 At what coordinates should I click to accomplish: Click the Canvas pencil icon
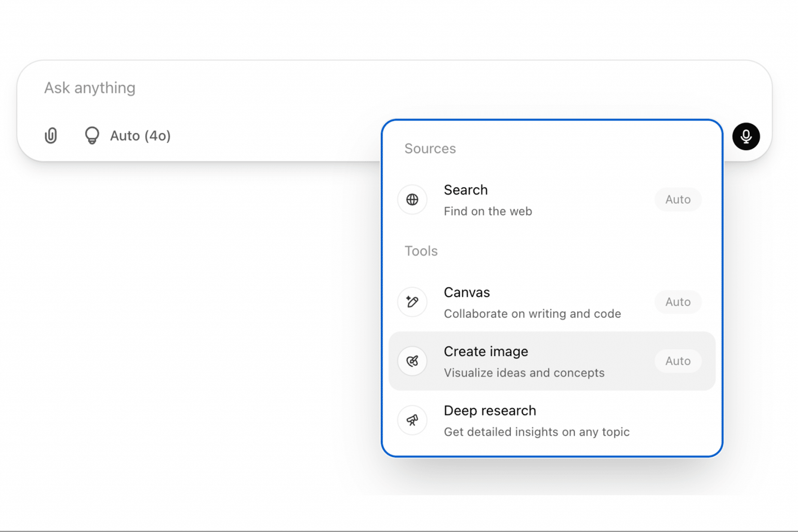413,302
